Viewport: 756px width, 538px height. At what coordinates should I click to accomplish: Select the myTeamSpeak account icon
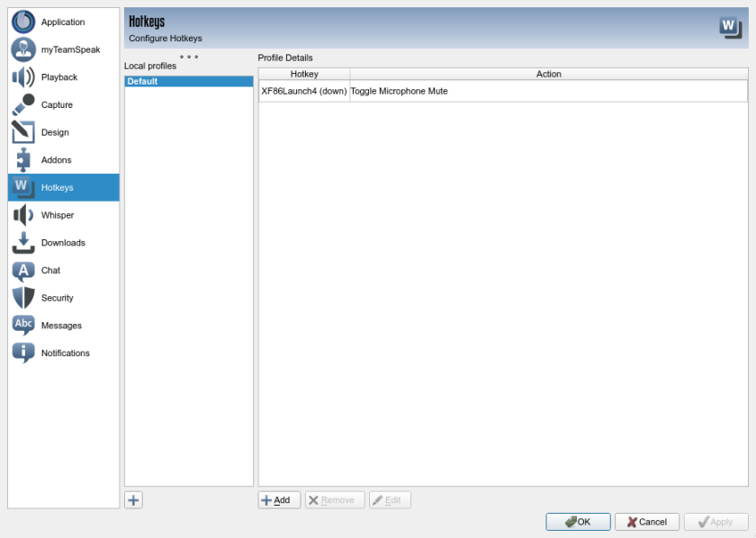[x=23, y=49]
